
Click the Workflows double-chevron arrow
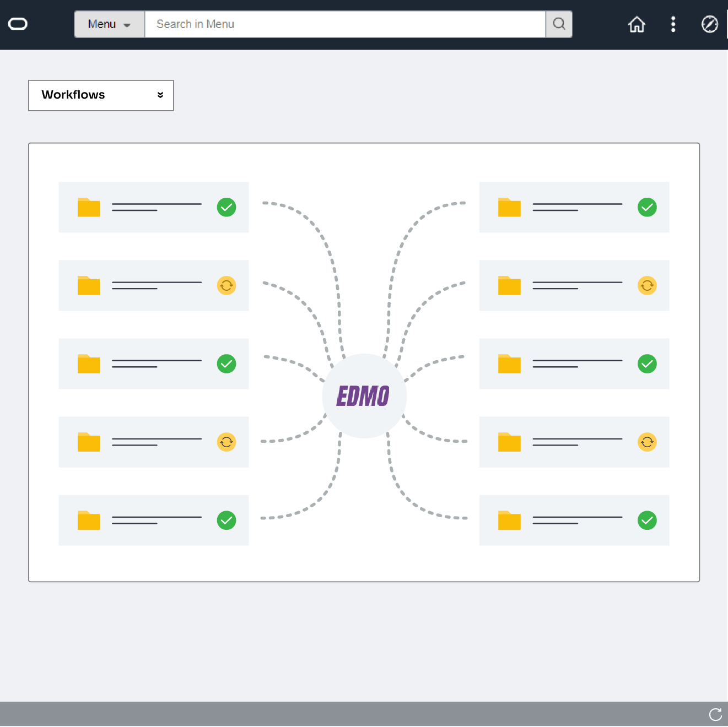[x=160, y=95]
